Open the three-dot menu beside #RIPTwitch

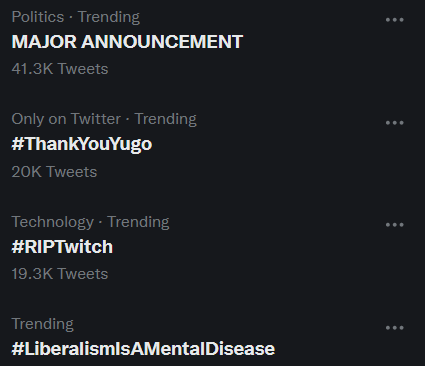[x=395, y=225]
